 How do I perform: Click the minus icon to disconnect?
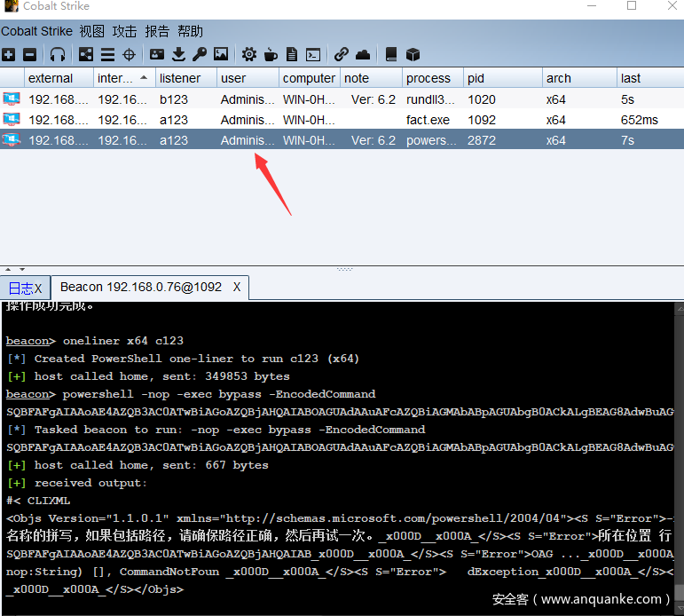tap(29, 54)
